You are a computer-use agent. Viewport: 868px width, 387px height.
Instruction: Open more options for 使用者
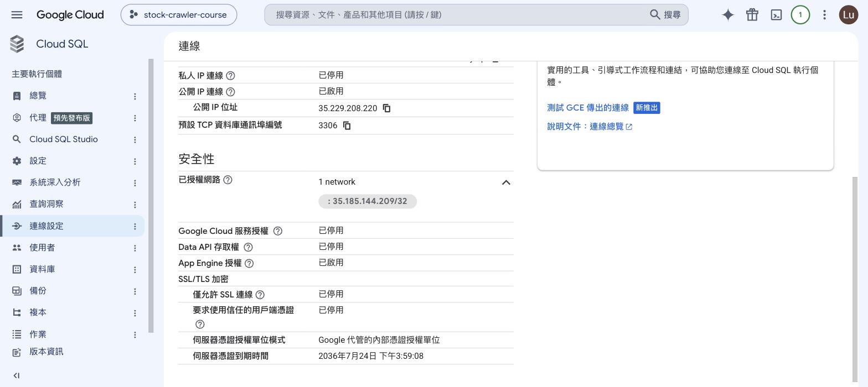(x=135, y=248)
